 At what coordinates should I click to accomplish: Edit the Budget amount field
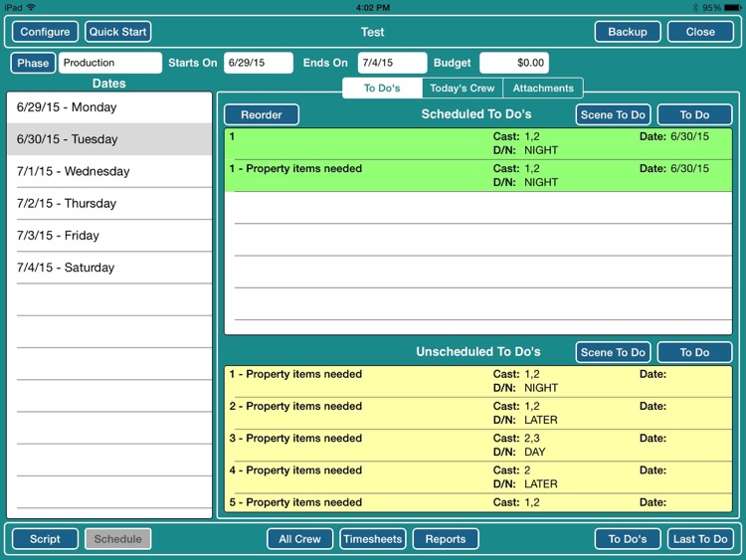(514, 63)
